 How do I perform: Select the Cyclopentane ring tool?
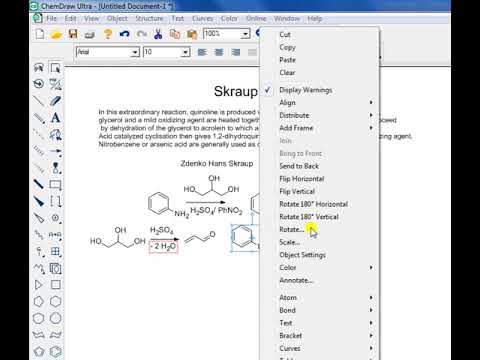click(39, 301)
